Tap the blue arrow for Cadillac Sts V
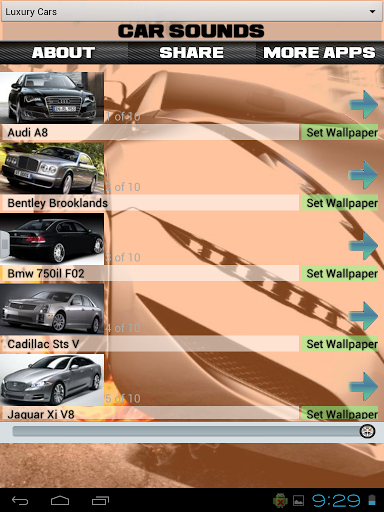Viewport: 384px width, 512px height. pos(363,316)
